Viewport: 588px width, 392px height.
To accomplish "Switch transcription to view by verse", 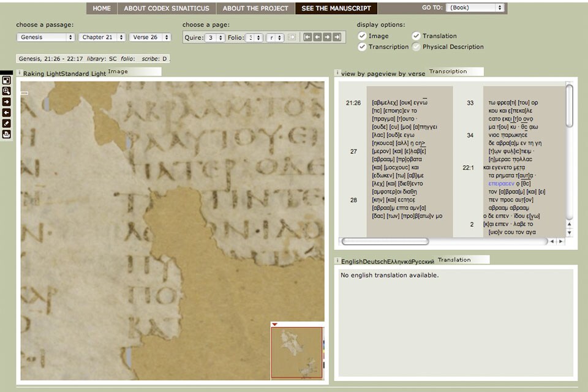I will [x=404, y=73].
